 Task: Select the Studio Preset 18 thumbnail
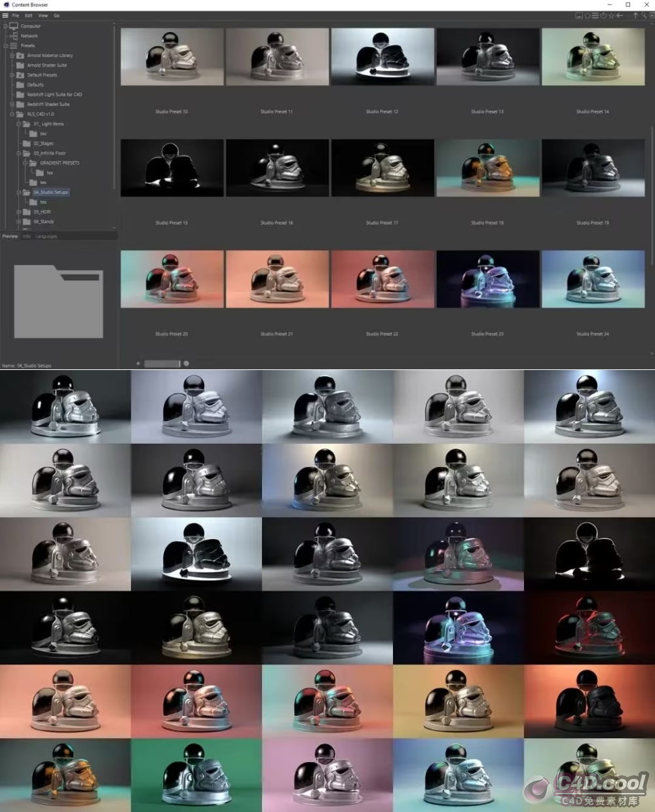pos(488,168)
